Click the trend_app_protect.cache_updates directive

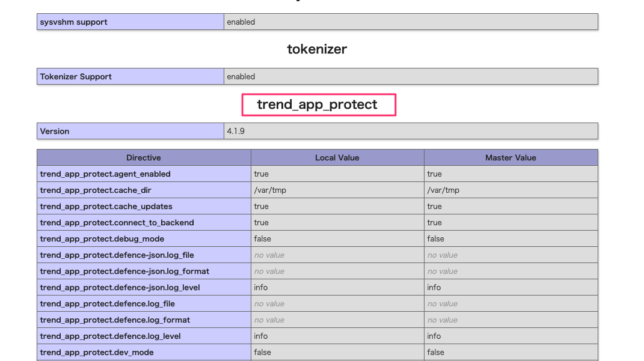pos(100,206)
